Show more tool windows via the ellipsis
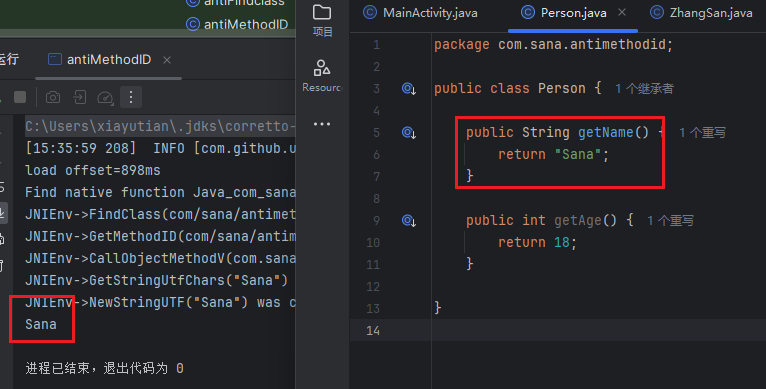 pos(322,124)
